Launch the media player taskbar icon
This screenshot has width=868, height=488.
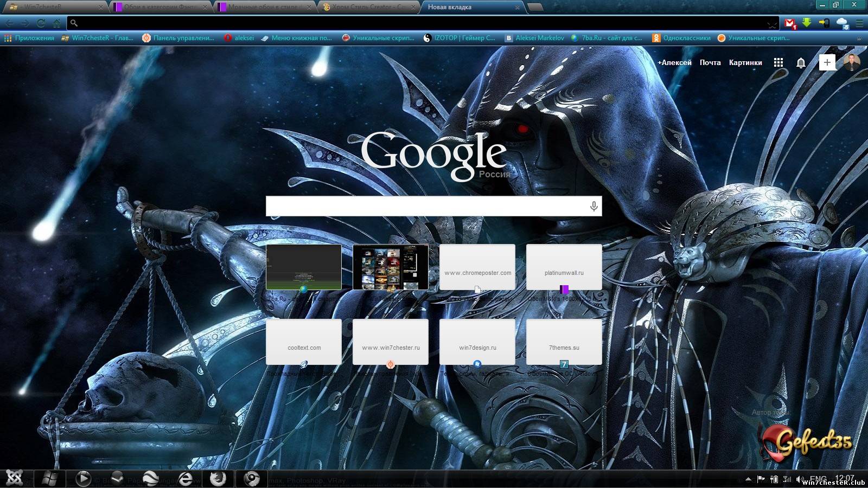coord(83,479)
